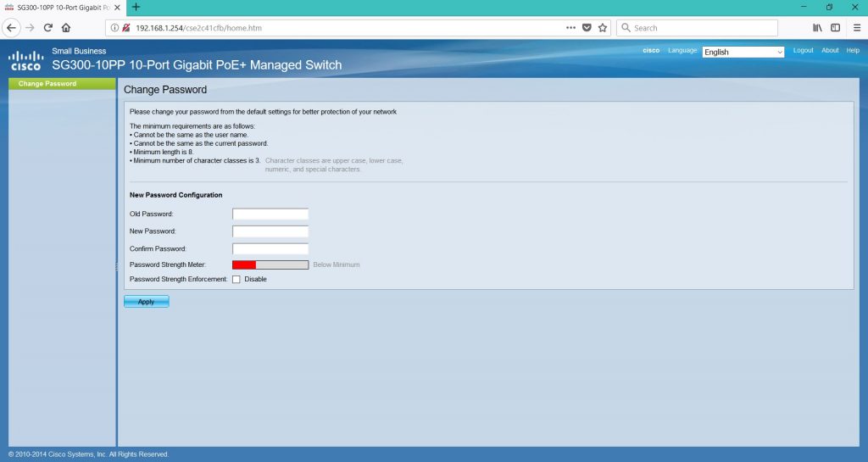
Task: Select the SG300-10PP browser tab
Action: click(x=61, y=8)
